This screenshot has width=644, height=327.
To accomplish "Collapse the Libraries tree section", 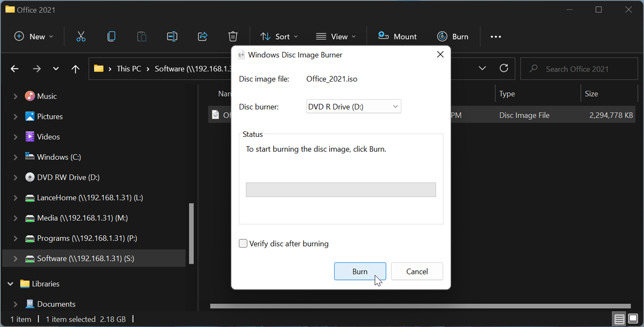I will point(10,284).
